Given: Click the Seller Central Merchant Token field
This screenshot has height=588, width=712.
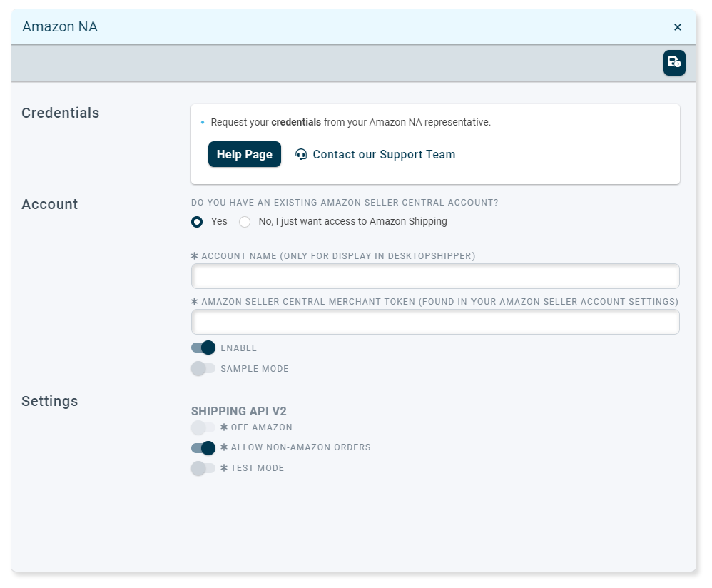Looking at the screenshot, I should (435, 322).
